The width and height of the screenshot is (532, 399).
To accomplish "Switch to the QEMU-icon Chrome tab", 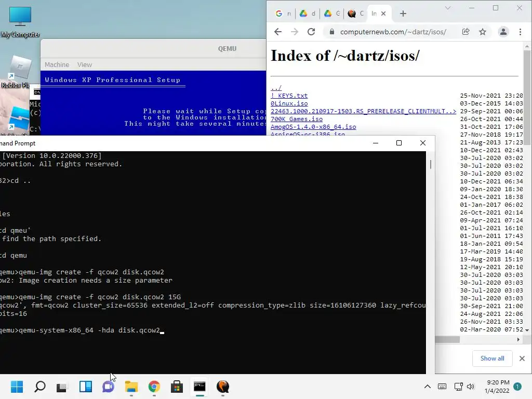I will (355, 14).
